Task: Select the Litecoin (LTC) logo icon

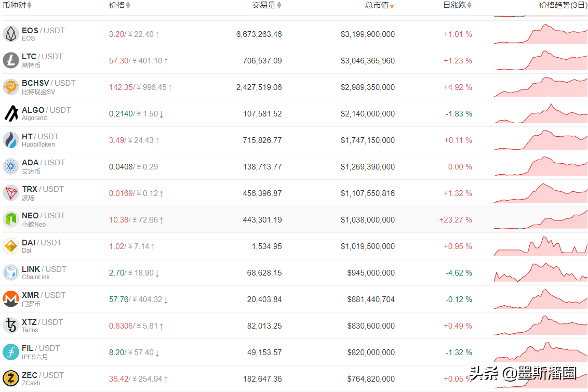Action: point(11,60)
